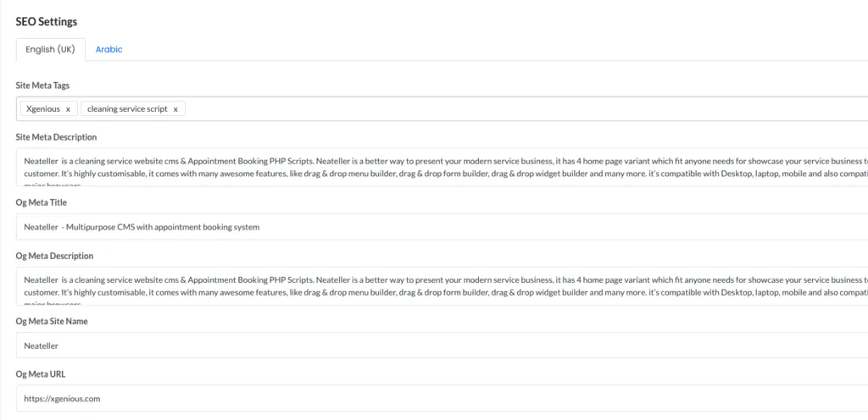Viewport: 868px width, 420px height.
Task: Click the Og Meta URL label
Action: [x=41, y=374]
